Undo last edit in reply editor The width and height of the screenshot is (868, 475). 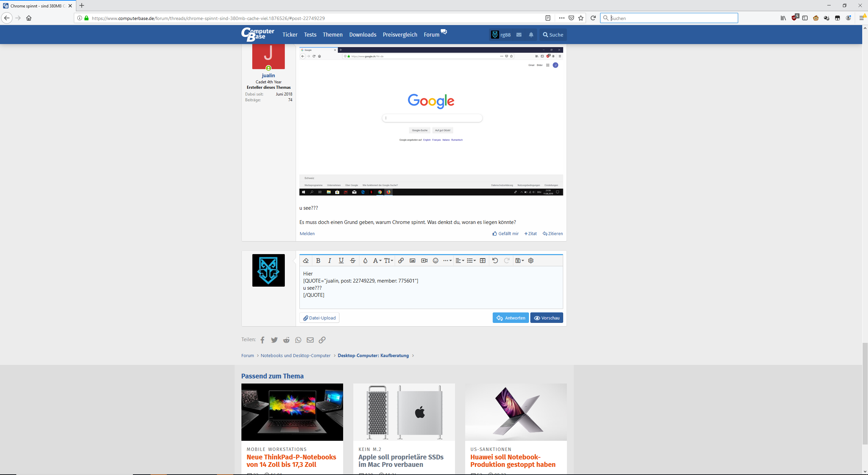pos(495,261)
